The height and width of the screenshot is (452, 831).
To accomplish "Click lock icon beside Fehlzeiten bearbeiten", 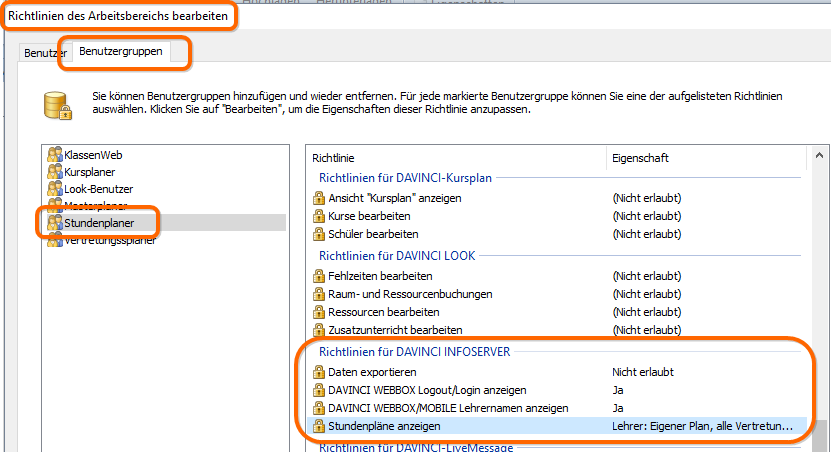I will click(319, 276).
